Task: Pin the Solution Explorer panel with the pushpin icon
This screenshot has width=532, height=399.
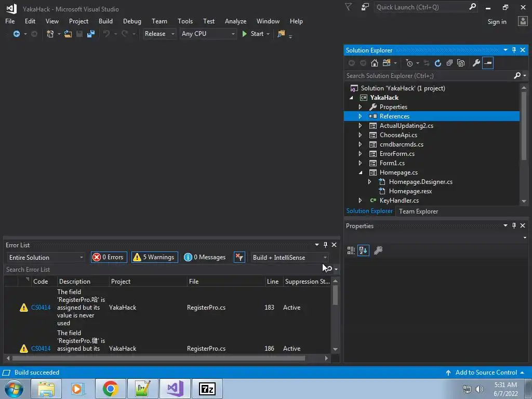Action: [514, 50]
